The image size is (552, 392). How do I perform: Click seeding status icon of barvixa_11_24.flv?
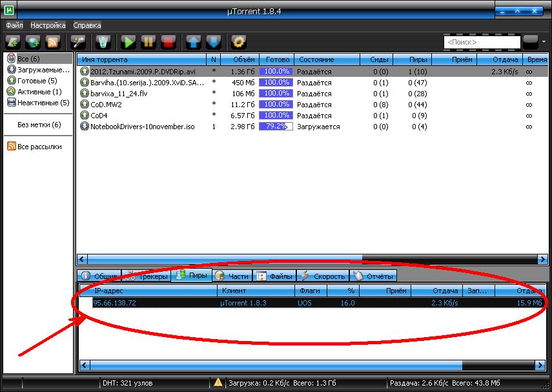point(85,94)
